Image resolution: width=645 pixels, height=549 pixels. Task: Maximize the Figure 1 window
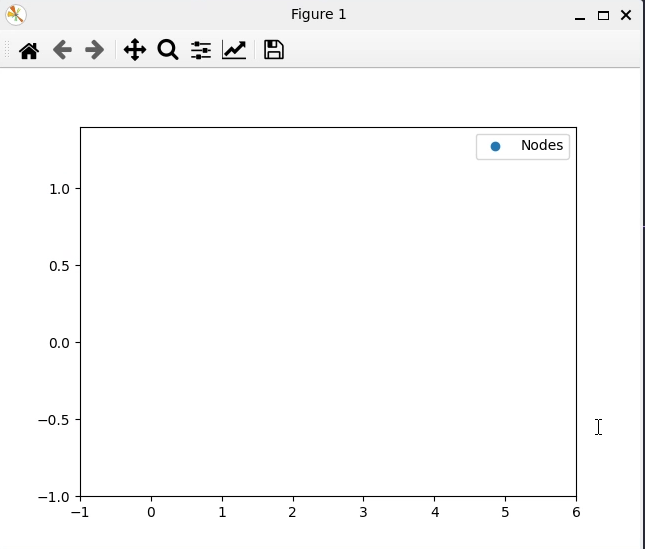coord(603,16)
